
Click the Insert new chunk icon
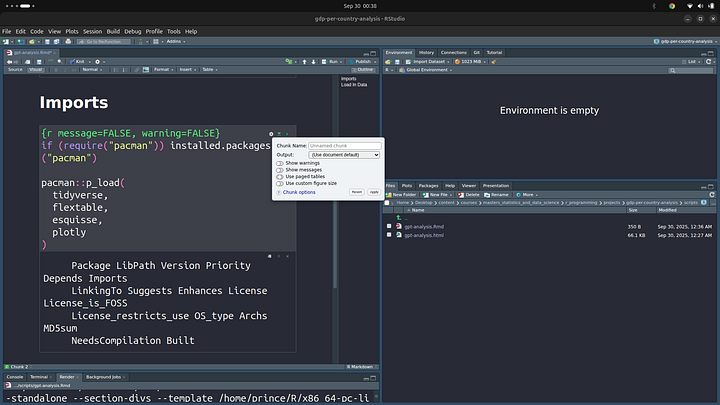tap(289, 62)
